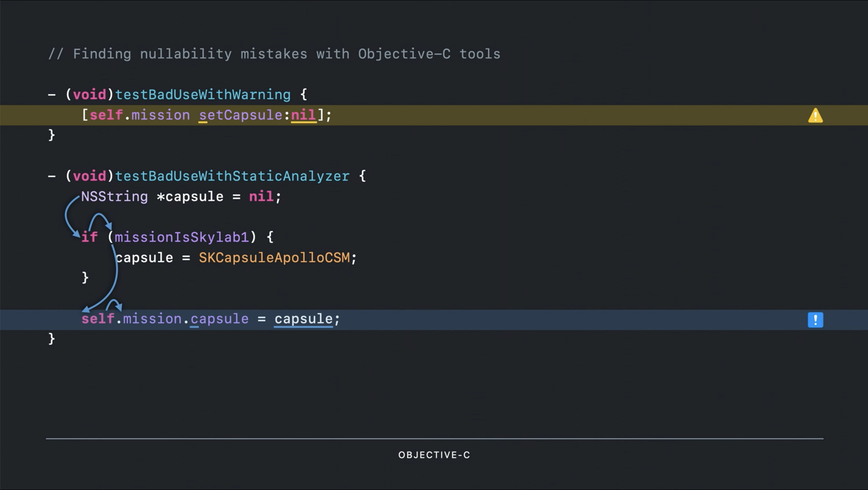Click the blue static analyzer issue icon
The width and height of the screenshot is (868, 490).
click(x=816, y=319)
